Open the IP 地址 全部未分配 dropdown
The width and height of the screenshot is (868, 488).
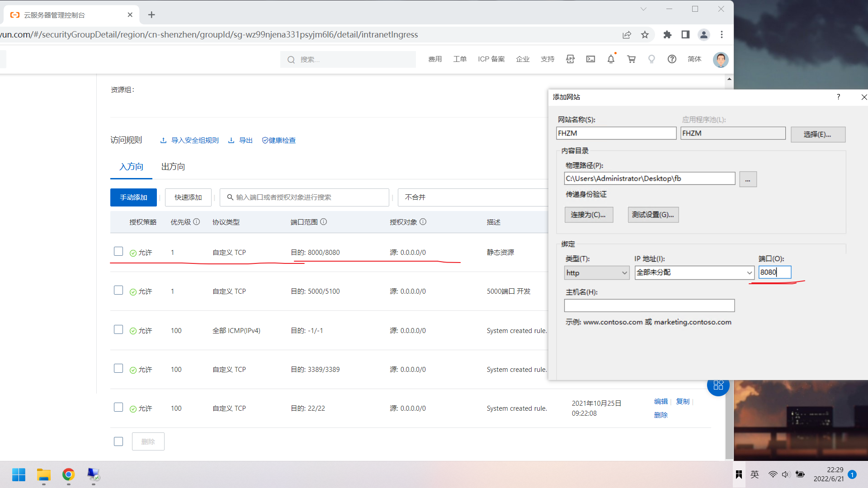tap(694, 272)
